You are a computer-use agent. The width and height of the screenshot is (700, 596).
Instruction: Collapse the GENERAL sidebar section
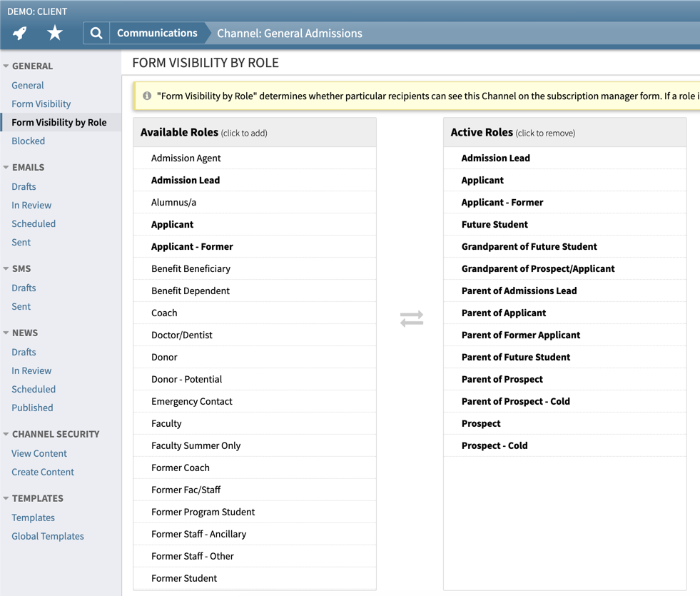tap(6, 66)
